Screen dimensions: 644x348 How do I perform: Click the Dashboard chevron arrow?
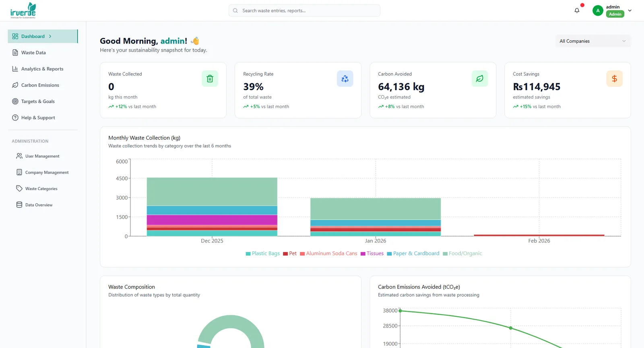click(50, 36)
